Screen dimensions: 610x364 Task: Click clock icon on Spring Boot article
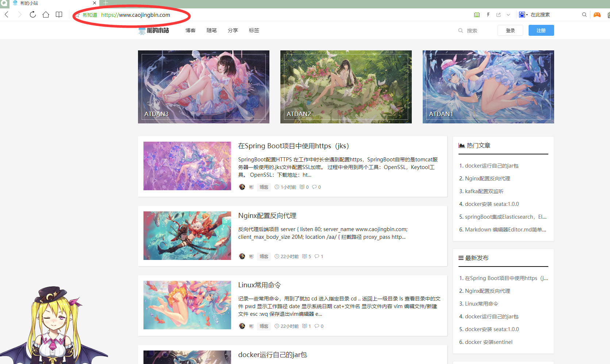(277, 187)
